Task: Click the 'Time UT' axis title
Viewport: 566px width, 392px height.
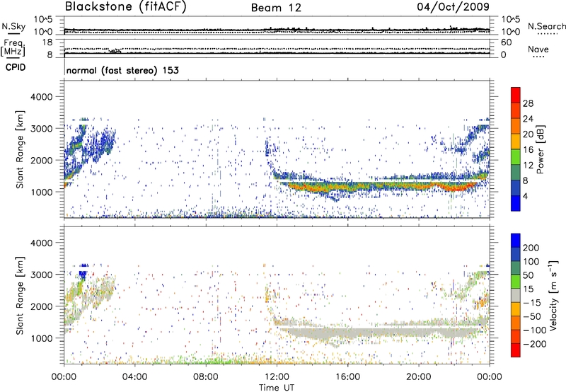Action: (x=277, y=388)
